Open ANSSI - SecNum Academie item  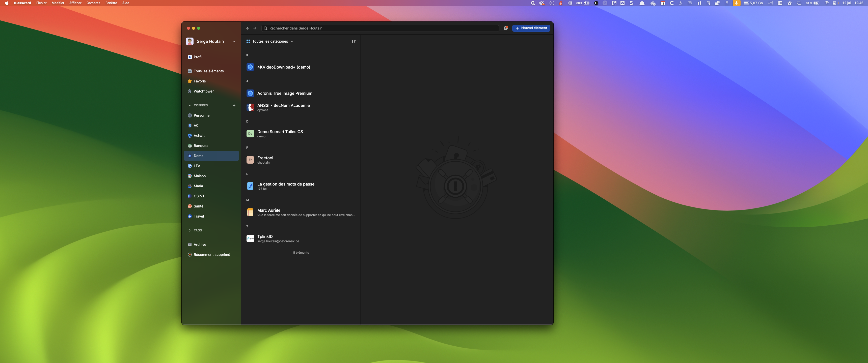point(301,107)
